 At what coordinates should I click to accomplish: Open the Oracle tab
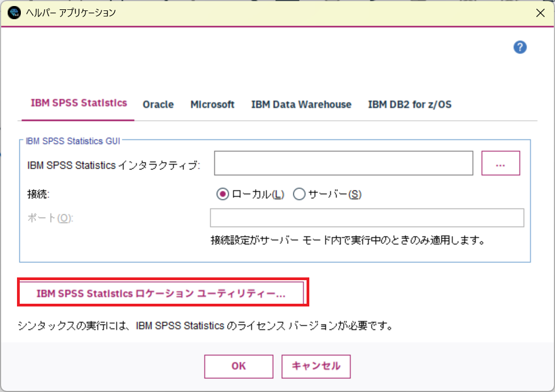158,105
